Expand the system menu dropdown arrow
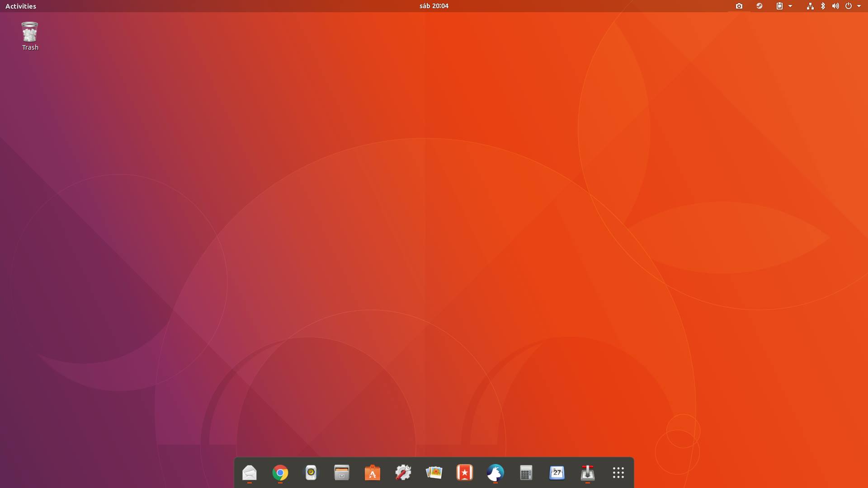The height and width of the screenshot is (488, 868). click(x=859, y=6)
